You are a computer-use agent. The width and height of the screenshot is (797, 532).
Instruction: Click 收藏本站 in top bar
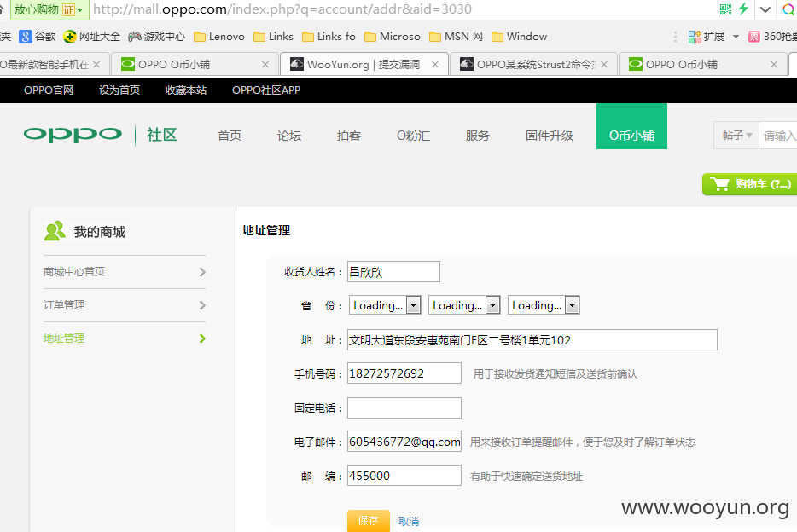pos(186,90)
